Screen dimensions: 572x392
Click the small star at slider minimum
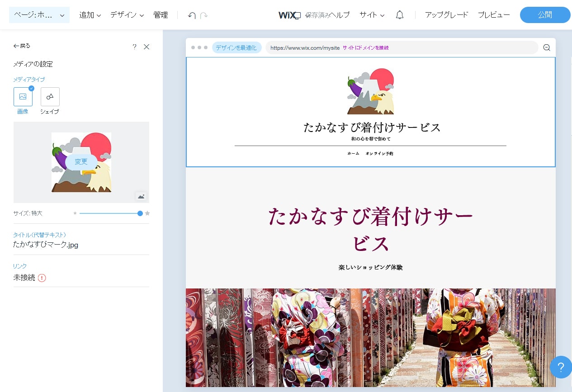point(75,213)
